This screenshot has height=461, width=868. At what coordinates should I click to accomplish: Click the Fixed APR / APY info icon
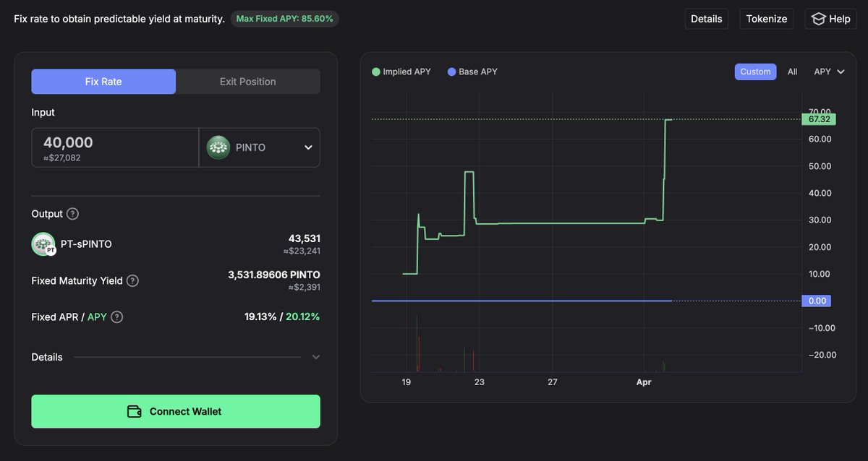point(116,316)
